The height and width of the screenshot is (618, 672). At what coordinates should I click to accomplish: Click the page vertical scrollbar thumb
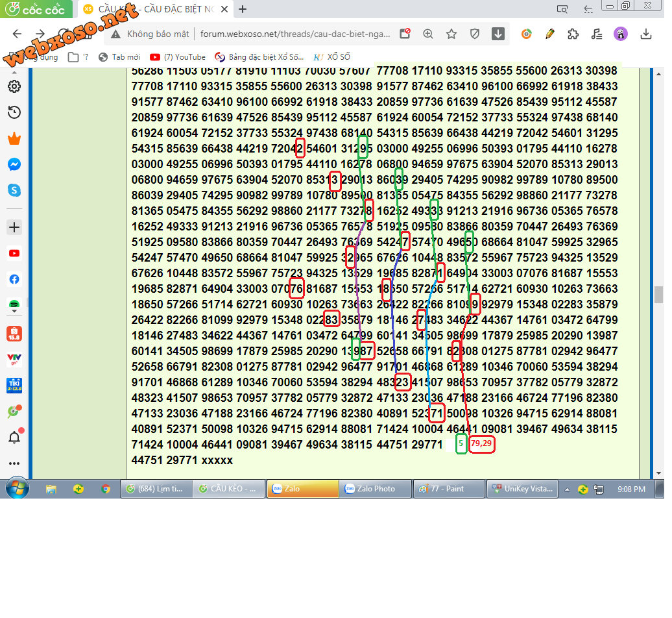[658, 294]
